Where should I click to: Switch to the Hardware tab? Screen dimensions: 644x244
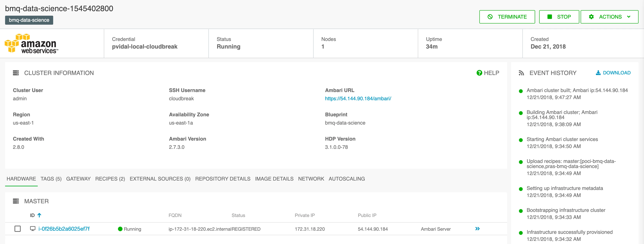click(x=21, y=179)
